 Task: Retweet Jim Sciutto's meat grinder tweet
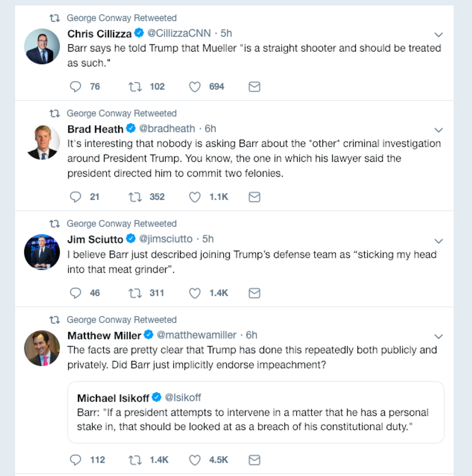(135, 293)
